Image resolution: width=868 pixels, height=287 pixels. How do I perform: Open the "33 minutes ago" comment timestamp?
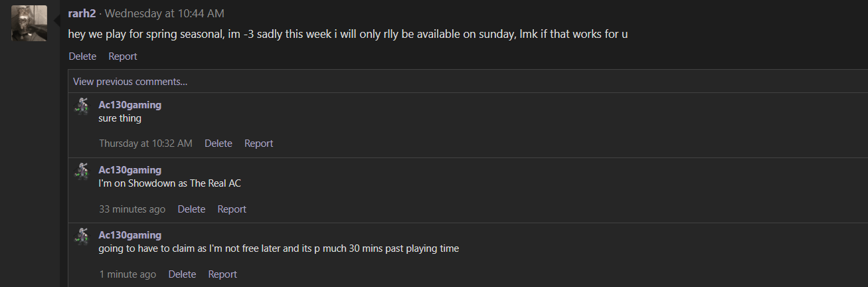pyautogui.click(x=132, y=209)
